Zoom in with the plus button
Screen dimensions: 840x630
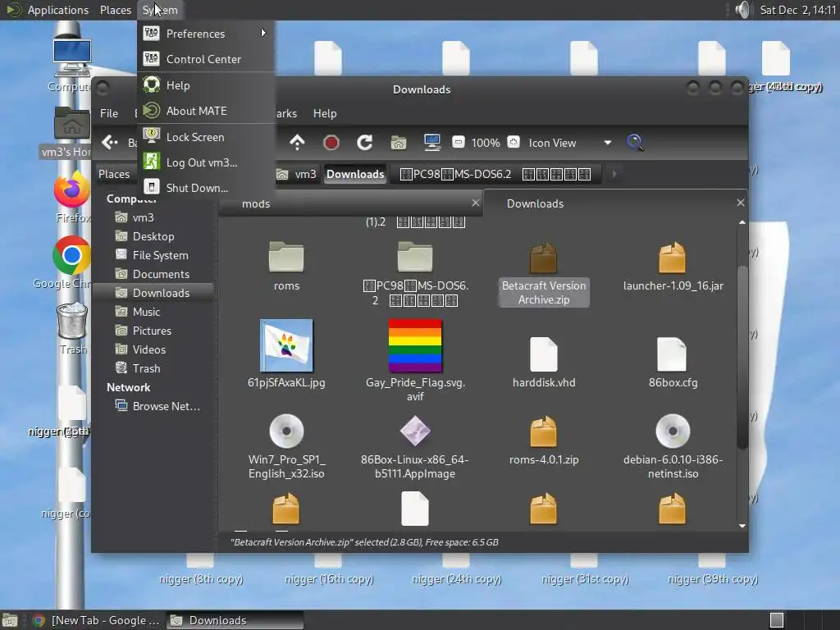tap(514, 142)
